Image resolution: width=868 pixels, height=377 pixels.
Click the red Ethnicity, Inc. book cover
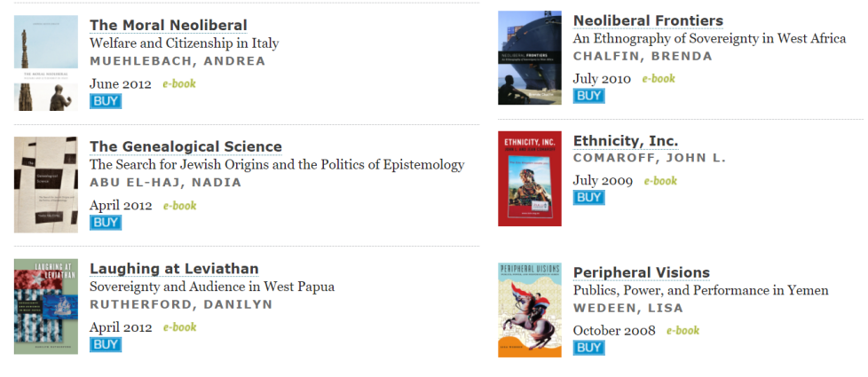(x=529, y=178)
